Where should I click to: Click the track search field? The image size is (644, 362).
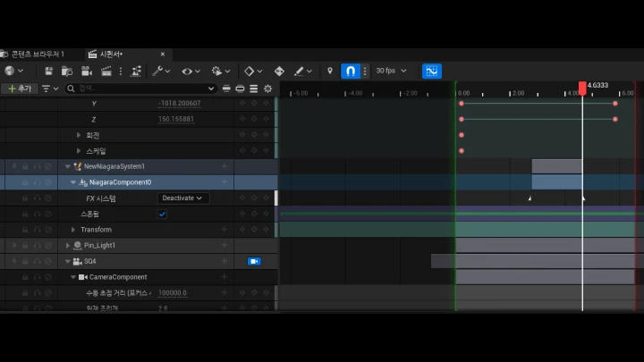coord(140,88)
